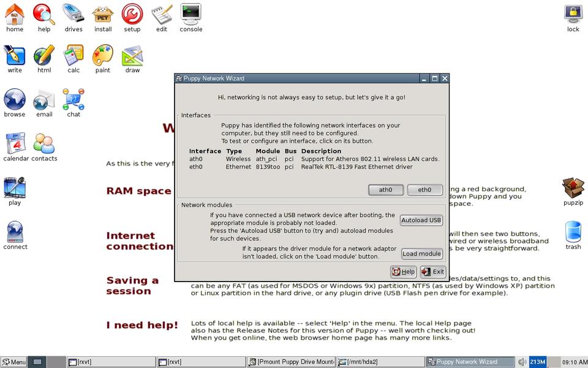
Task: Switch to Pmount Puppy Drive Mounter task
Action: tap(292, 362)
